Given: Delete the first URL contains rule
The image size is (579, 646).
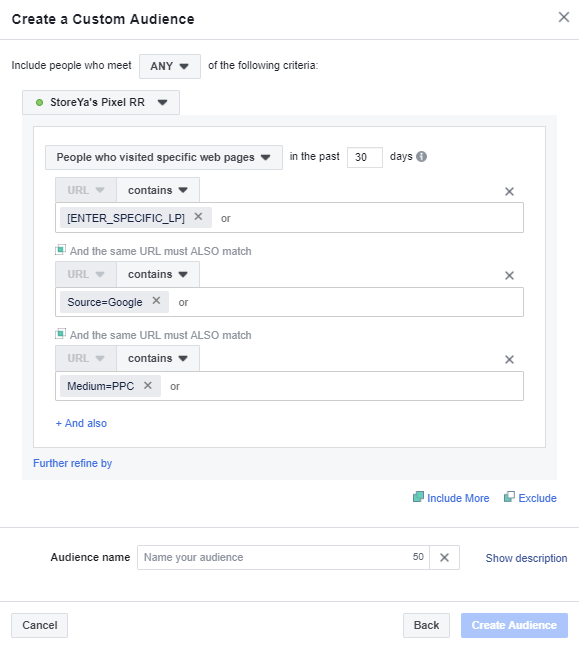Looking at the screenshot, I should (x=509, y=192).
